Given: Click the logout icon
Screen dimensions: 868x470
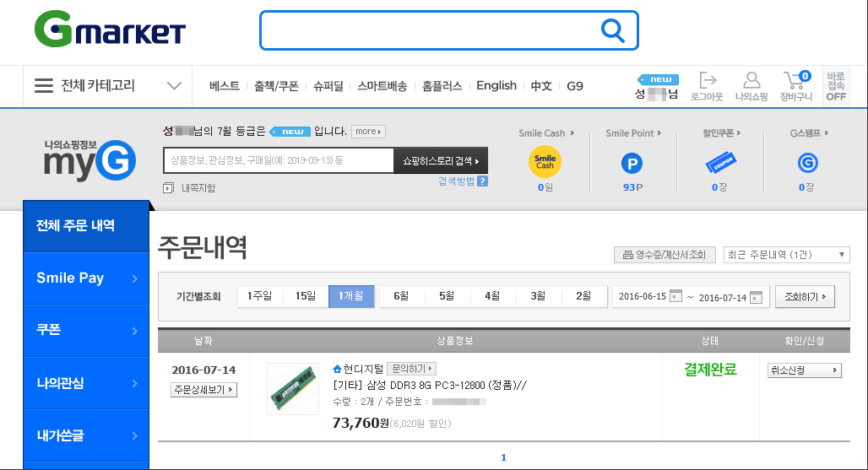Looking at the screenshot, I should pos(707,80).
